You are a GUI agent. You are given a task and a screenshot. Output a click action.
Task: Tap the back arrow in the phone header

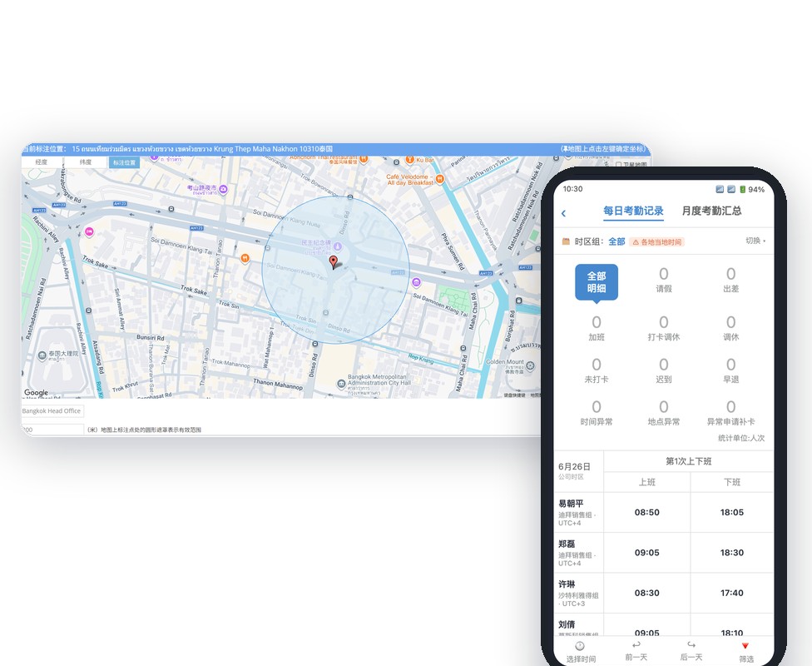coord(563,213)
